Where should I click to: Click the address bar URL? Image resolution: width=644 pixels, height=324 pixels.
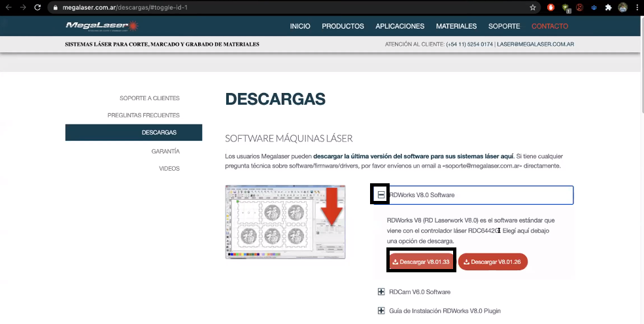125,7
